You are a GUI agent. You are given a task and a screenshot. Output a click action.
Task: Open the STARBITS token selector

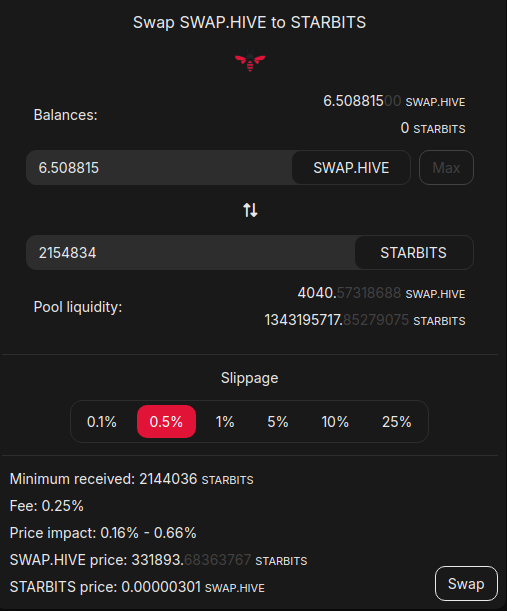click(414, 253)
